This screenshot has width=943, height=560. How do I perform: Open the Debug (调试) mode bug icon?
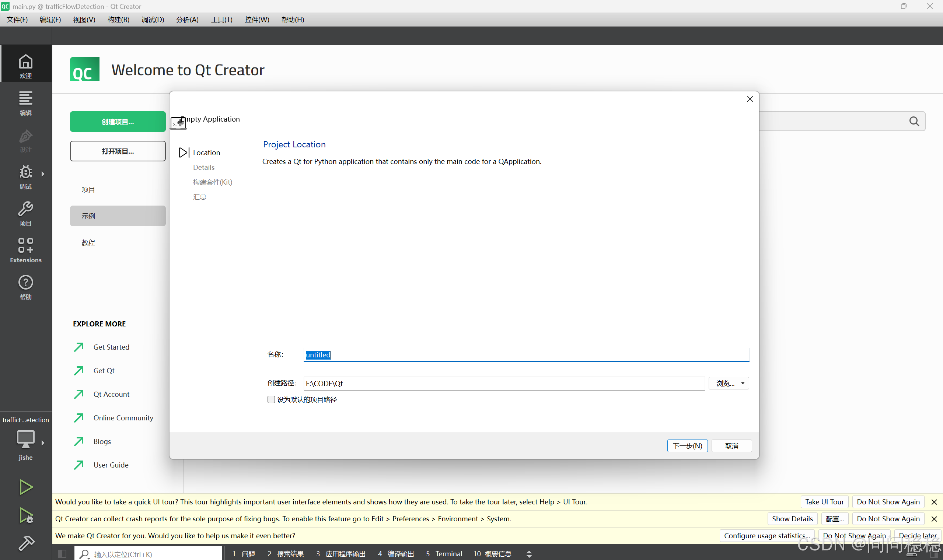(26, 176)
